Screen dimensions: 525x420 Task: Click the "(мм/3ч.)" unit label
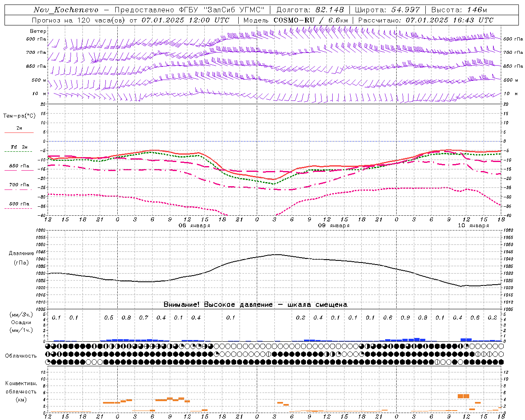(21, 315)
